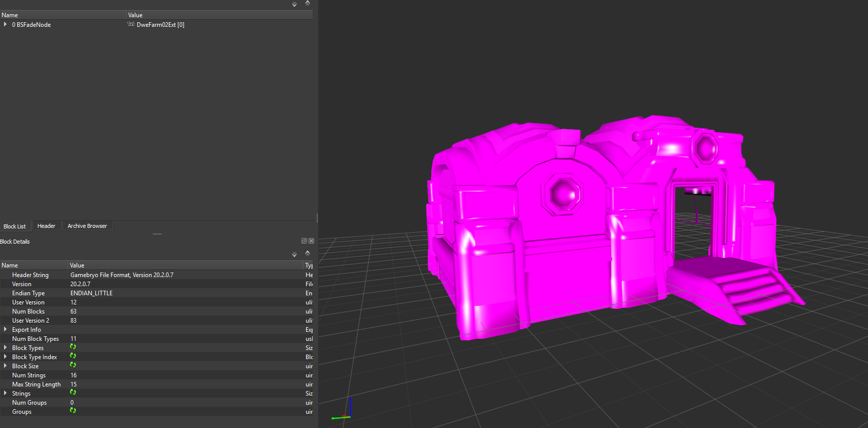Select the Num Strings row name

click(29, 375)
